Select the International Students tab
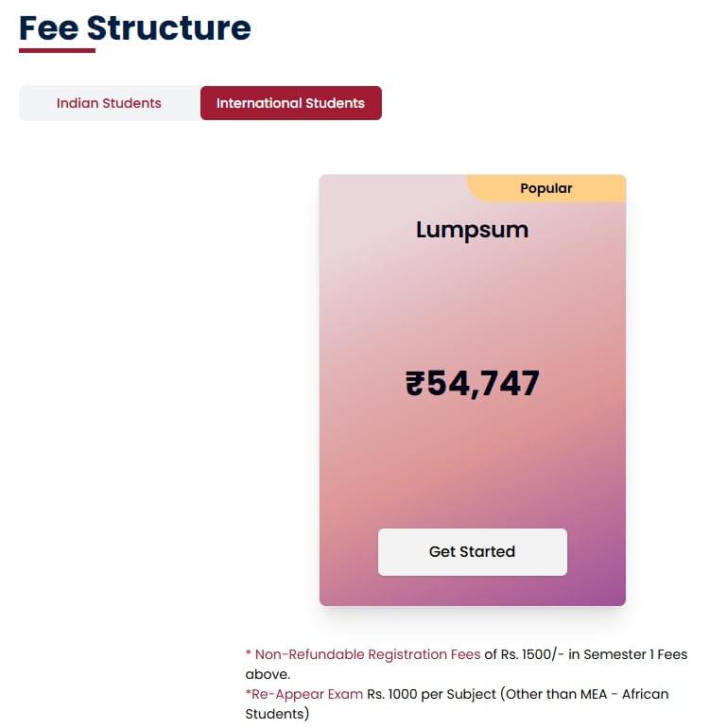The height and width of the screenshot is (728, 710). 290,103
